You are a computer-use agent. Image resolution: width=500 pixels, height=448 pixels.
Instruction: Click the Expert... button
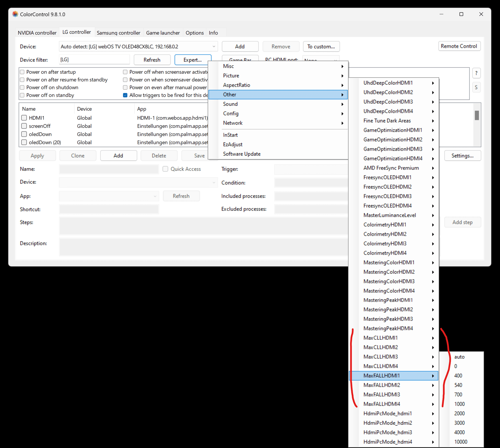pyautogui.click(x=193, y=60)
